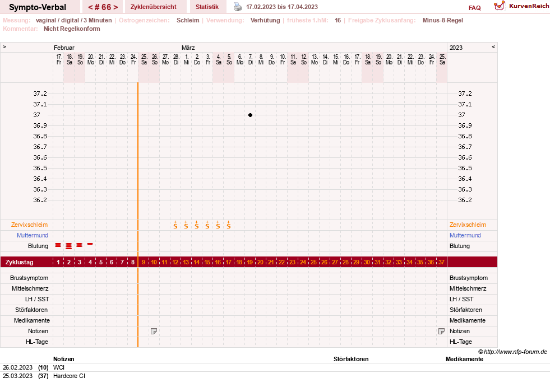Click the 7. Di date column header

pyautogui.click(x=251, y=59)
